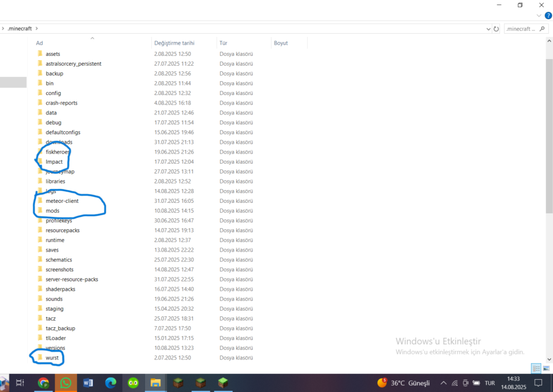The width and height of the screenshot is (553, 392).
Task: Select the wurst folder
Action: tap(52, 358)
